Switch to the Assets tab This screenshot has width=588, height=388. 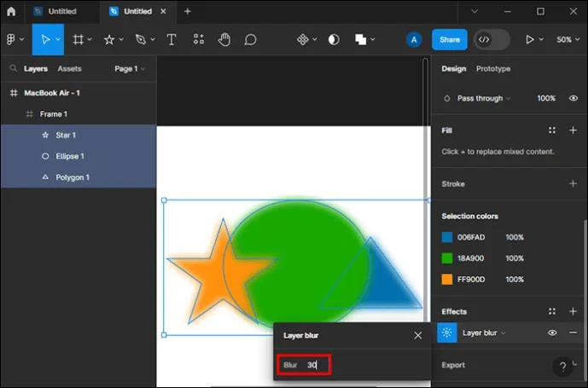tap(69, 68)
